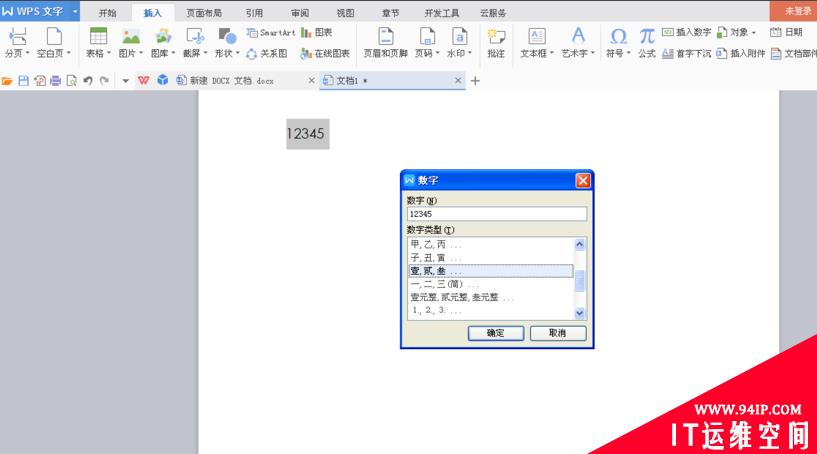Switch to the 审阅 ribbon tab
The height and width of the screenshot is (454, 817).
(300, 13)
